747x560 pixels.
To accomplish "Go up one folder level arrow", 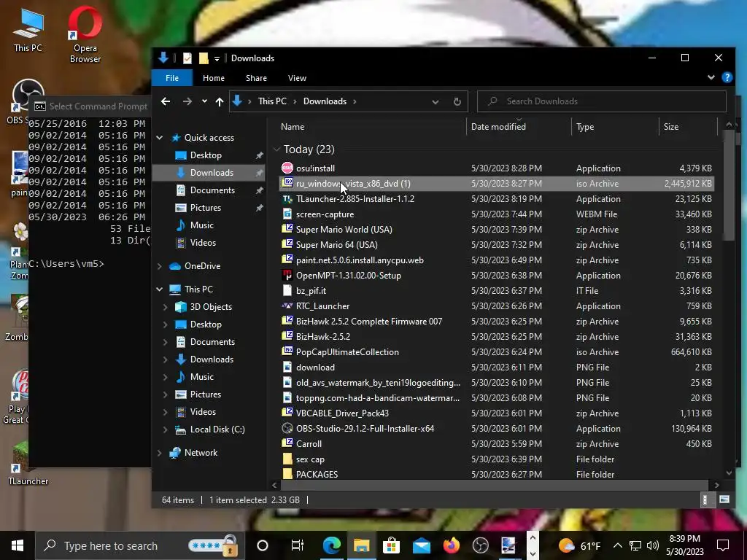I will [x=219, y=101].
